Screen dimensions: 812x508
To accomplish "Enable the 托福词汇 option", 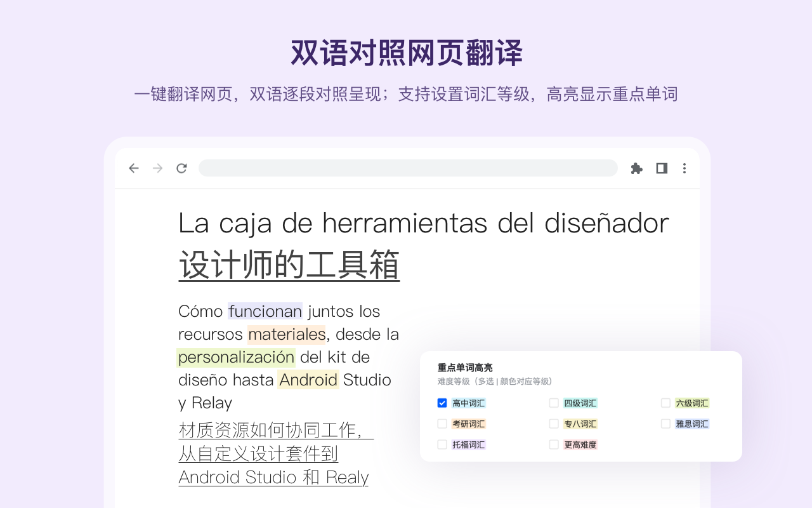I will [442, 444].
